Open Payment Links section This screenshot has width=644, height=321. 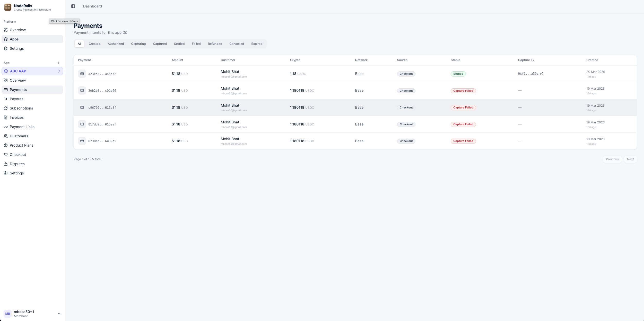click(x=22, y=127)
